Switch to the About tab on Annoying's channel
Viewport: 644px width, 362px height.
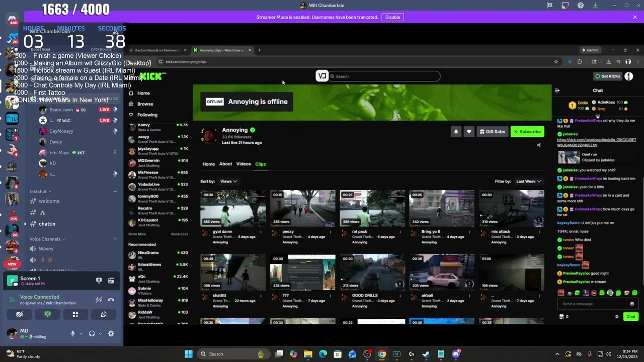pos(225,164)
